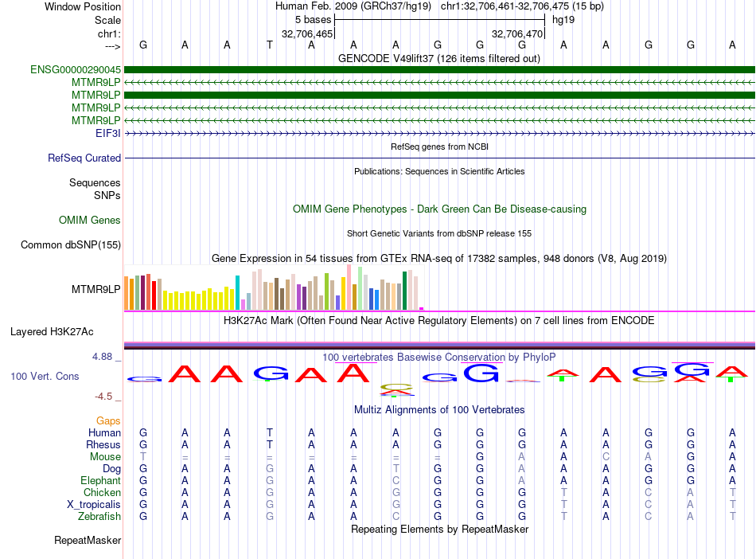This screenshot has height=559, width=756.
Task: Click the dark green bar in GTEx chart
Action: tap(404, 291)
